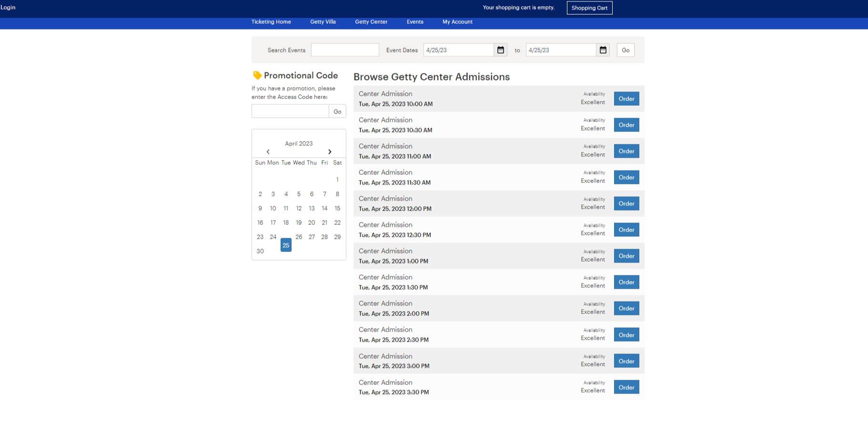
Task: Click the 'Promotional Code' heading
Action: 301,75
